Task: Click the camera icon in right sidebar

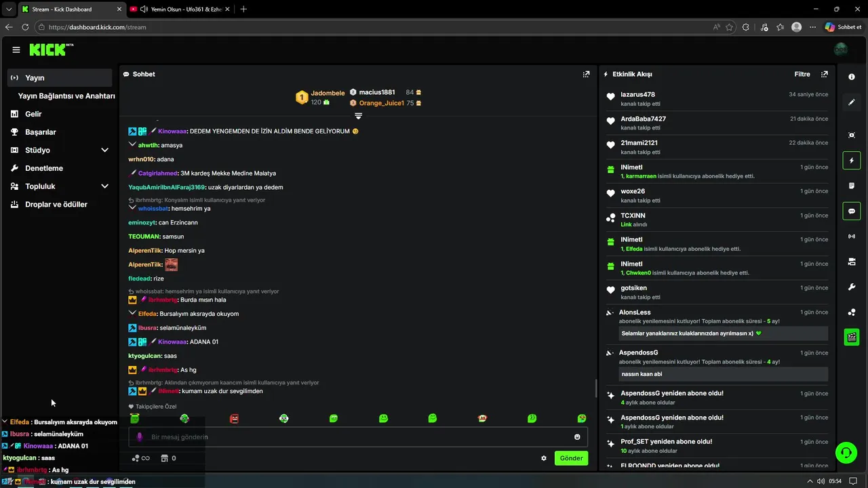Action: [x=852, y=262]
